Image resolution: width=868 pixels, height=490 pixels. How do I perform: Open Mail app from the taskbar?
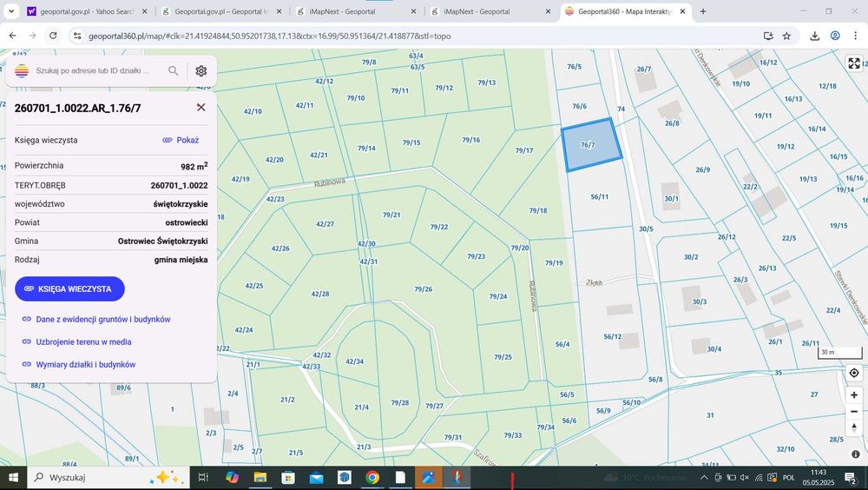(x=317, y=477)
